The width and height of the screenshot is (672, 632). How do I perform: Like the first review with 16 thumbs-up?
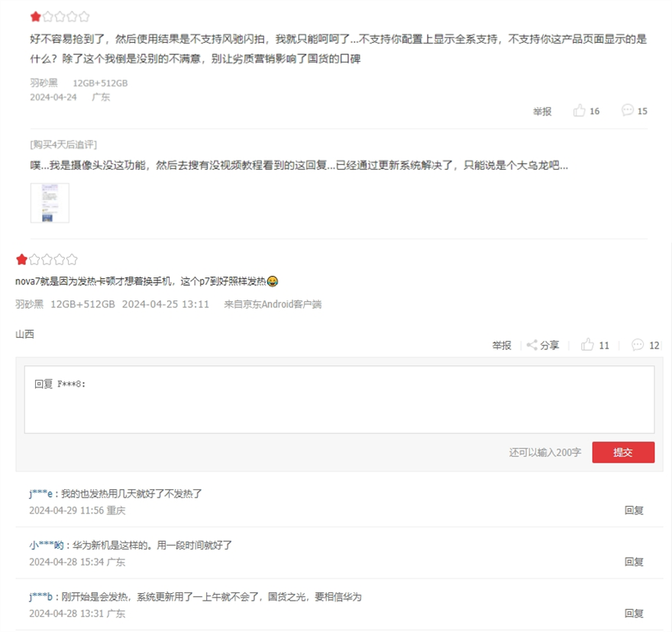click(x=586, y=111)
